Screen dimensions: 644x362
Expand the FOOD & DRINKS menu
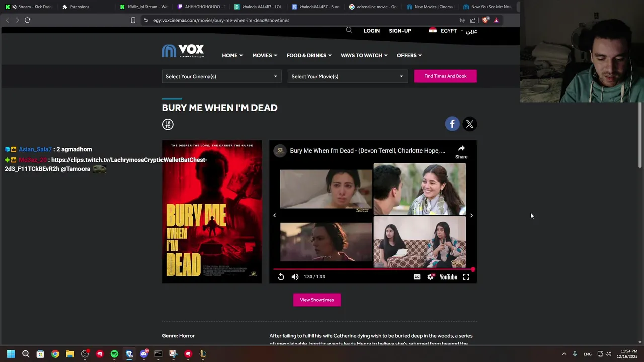pyautogui.click(x=309, y=55)
